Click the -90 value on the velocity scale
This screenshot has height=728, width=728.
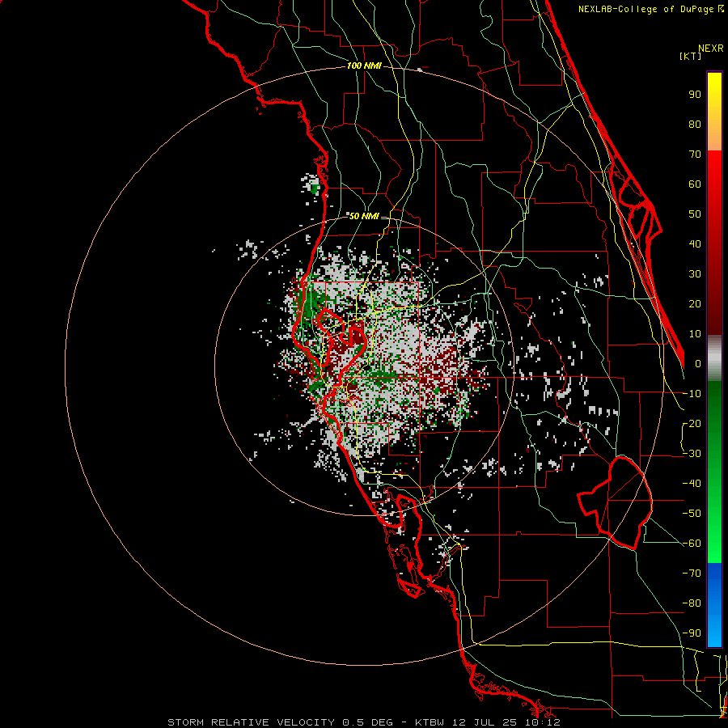pos(692,633)
